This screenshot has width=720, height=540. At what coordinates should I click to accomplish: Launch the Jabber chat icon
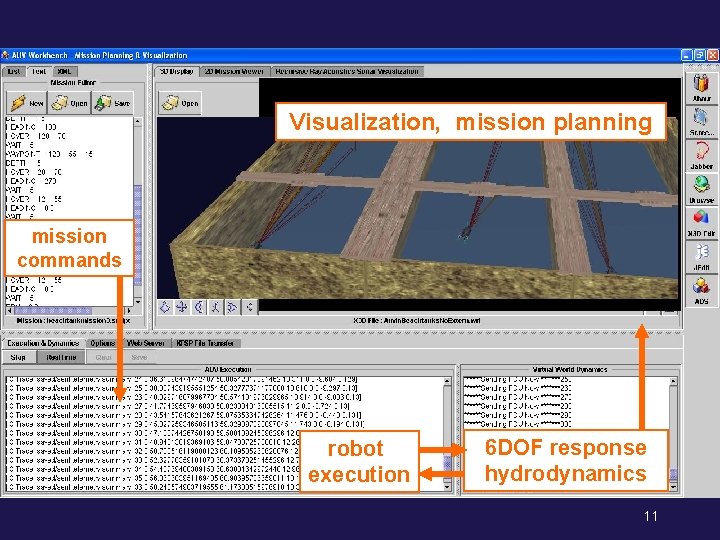pyautogui.click(x=701, y=155)
